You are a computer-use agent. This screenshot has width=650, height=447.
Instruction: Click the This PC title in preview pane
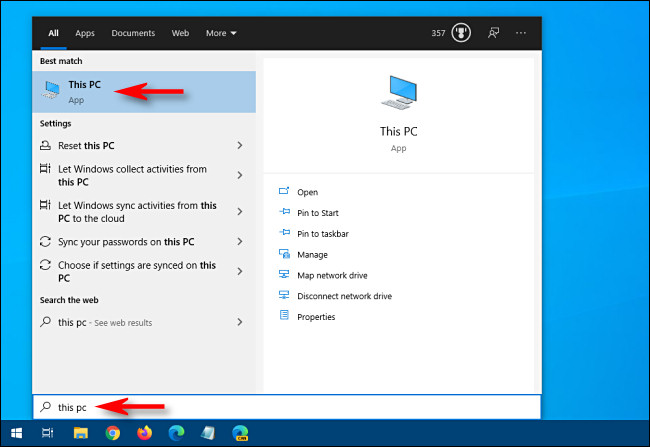399,131
